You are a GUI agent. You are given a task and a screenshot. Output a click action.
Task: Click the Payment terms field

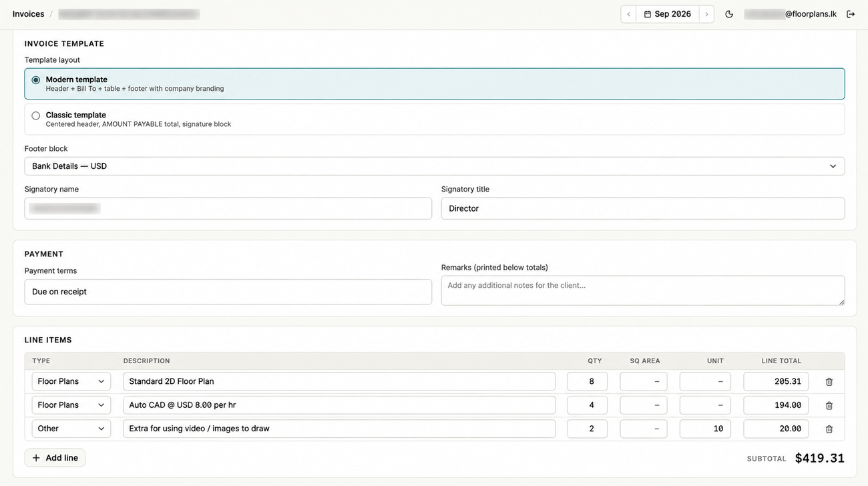(228, 292)
